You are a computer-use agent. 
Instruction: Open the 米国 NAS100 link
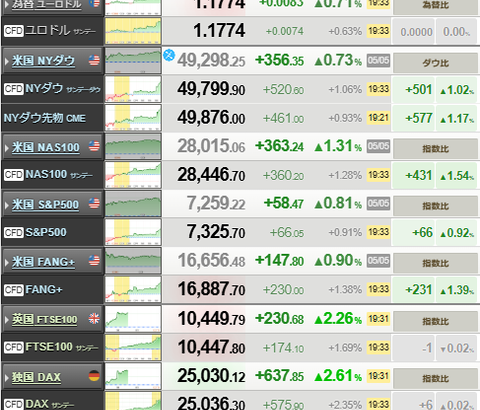point(46,147)
